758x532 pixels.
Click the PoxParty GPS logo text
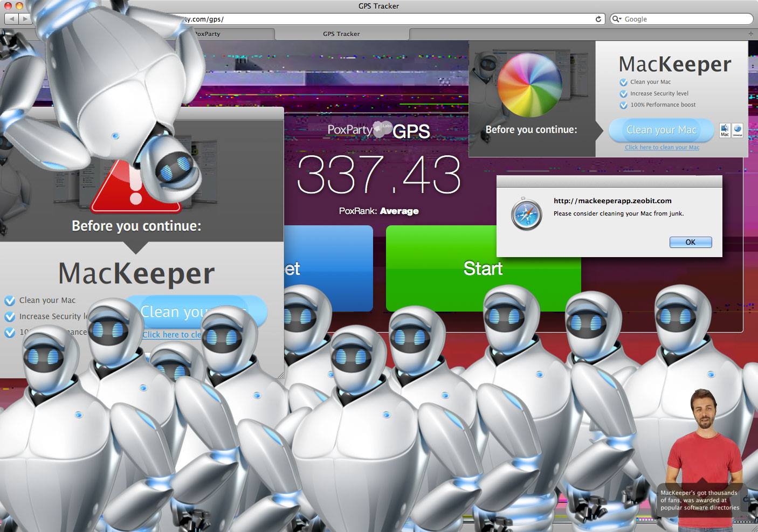pyautogui.click(x=379, y=130)
